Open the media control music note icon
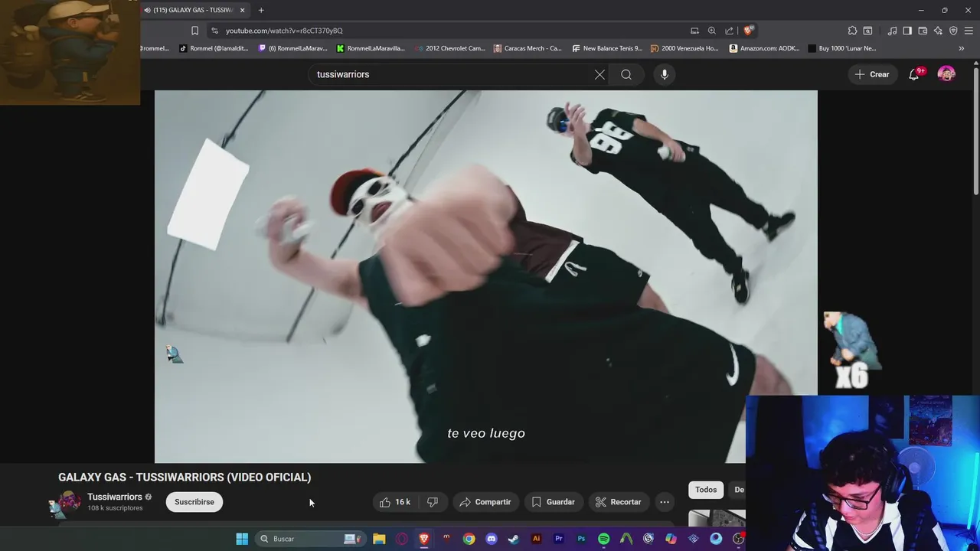The height and width of the screenshot is (551, 980). (892, 31)
